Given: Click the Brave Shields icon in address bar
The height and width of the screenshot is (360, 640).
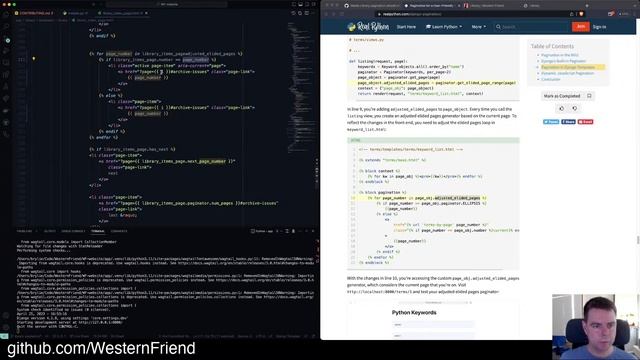Looking at the screenshot, I should click(581, 14).
